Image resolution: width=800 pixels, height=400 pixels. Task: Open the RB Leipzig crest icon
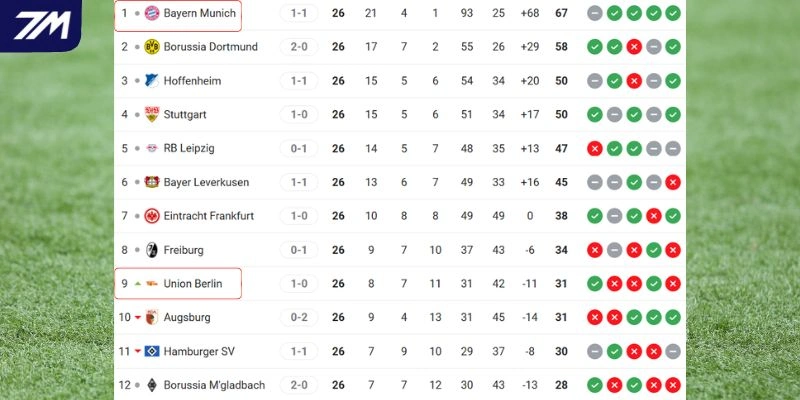pos(152,149)
